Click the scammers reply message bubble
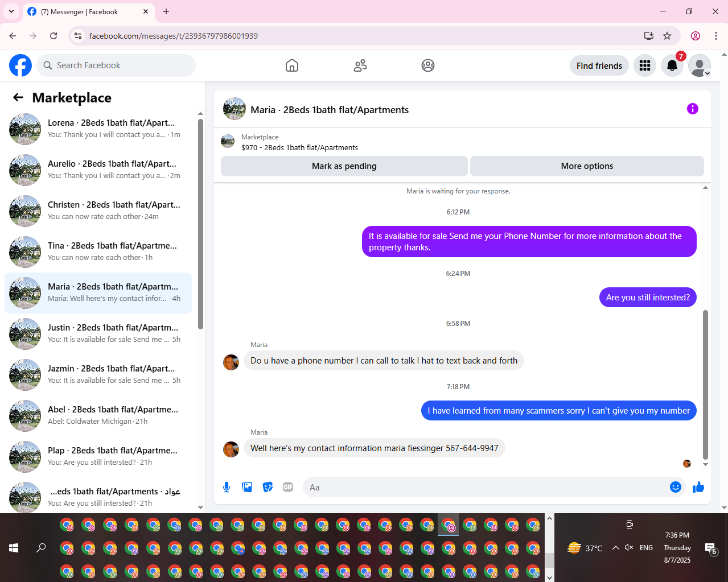Screen dimensions: 728x582 click(x=558, y=411)
